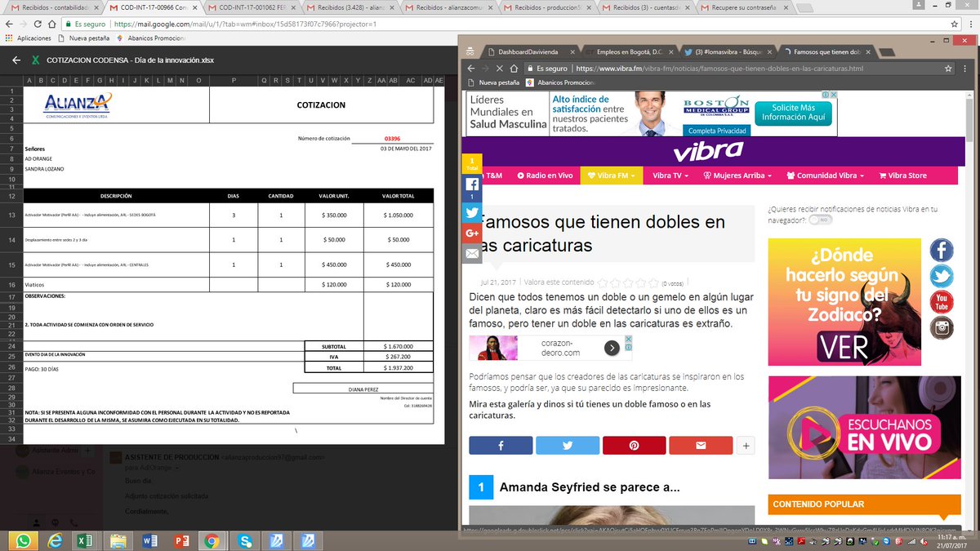Image resolution: width=980 pixels, height=551 pixels.
Task: Share article on Facebook blue button
Action: 501,446
